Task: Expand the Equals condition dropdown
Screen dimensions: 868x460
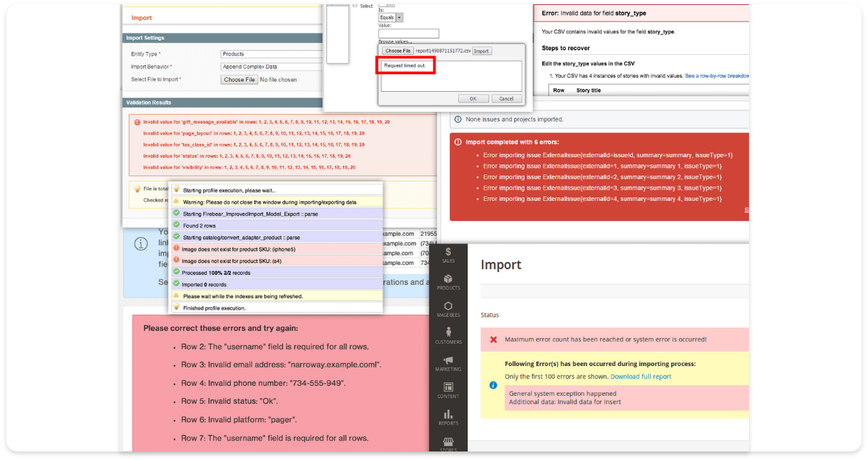Action: (x=391, y=18)
